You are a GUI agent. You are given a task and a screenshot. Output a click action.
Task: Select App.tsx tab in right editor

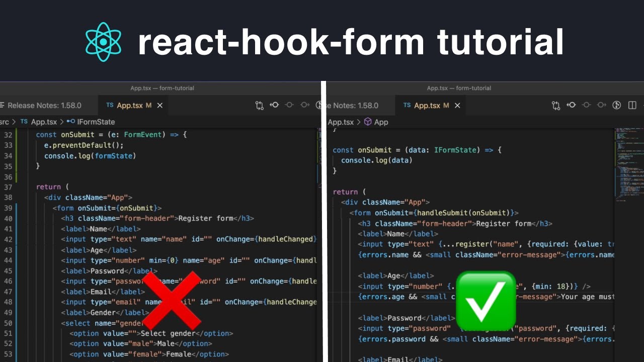pyautogui.click(x=431, y=105)
